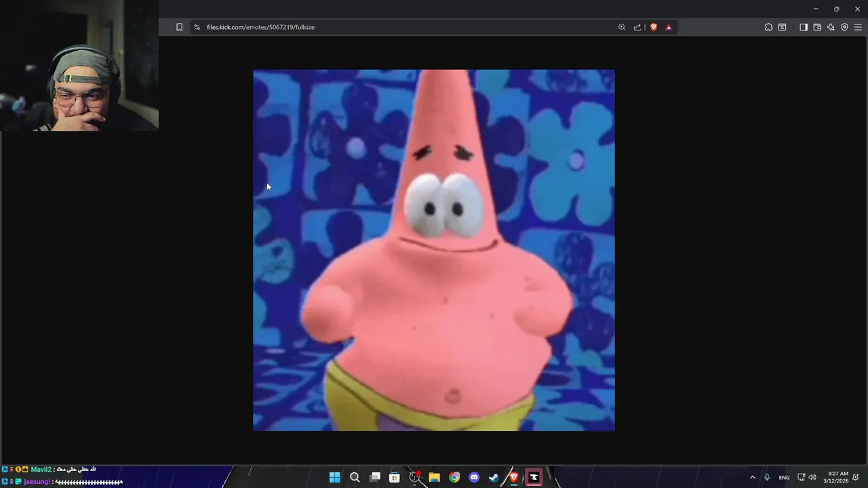868x488 pixels.
Task: Open Task View on the taskbar
Action: (x=374, y=477)
